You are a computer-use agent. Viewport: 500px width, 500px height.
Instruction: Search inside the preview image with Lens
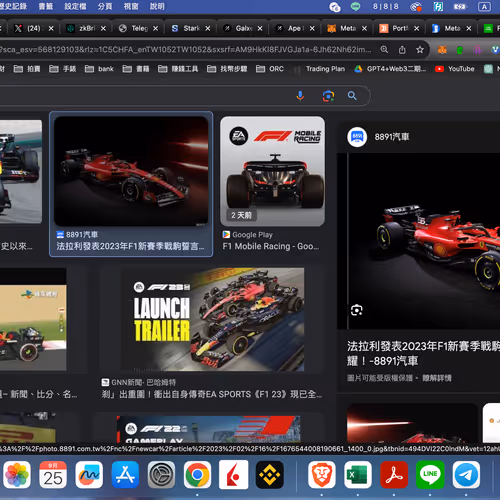[357, 310]
